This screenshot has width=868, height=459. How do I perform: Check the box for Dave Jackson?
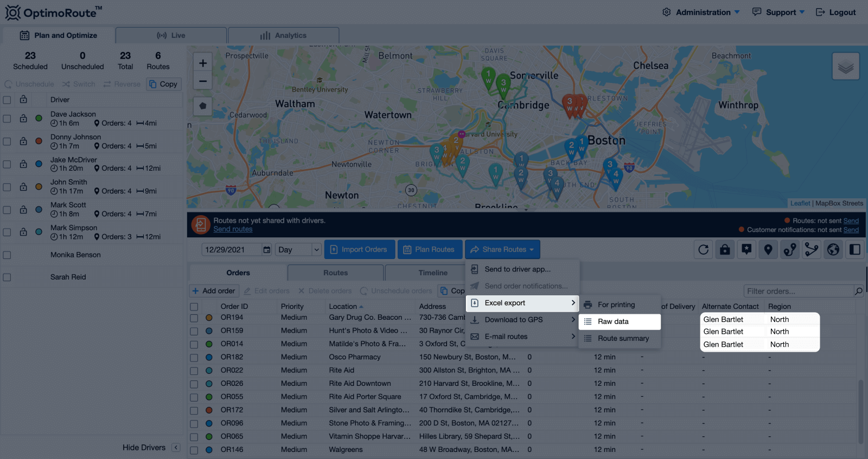7,118
